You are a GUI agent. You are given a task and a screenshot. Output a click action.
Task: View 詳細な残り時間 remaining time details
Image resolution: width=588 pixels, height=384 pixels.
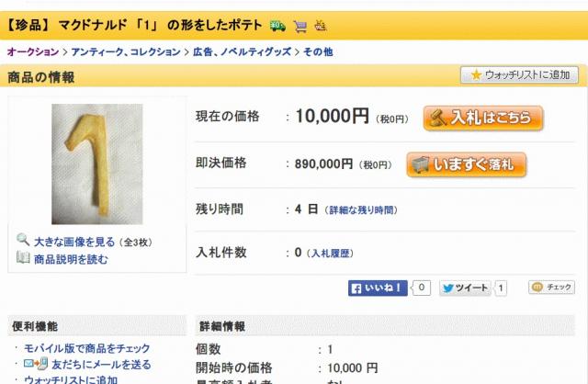[361, 210]
